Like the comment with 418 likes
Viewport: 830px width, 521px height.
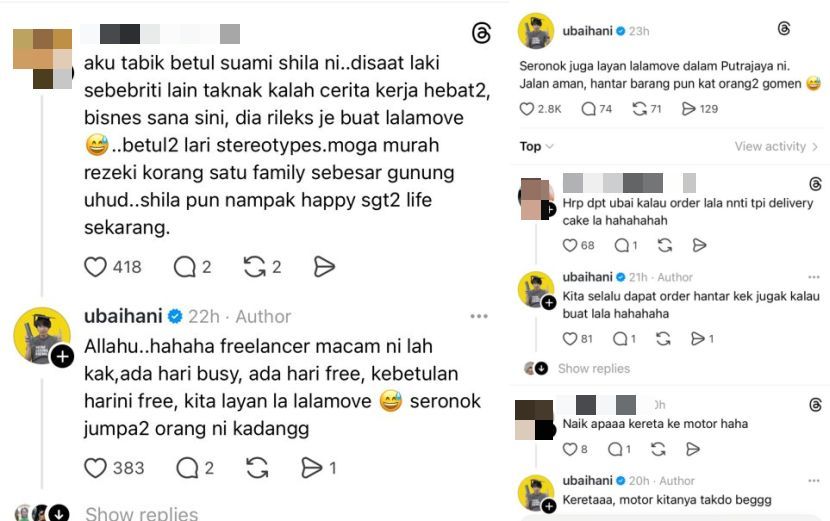point(95,267)
